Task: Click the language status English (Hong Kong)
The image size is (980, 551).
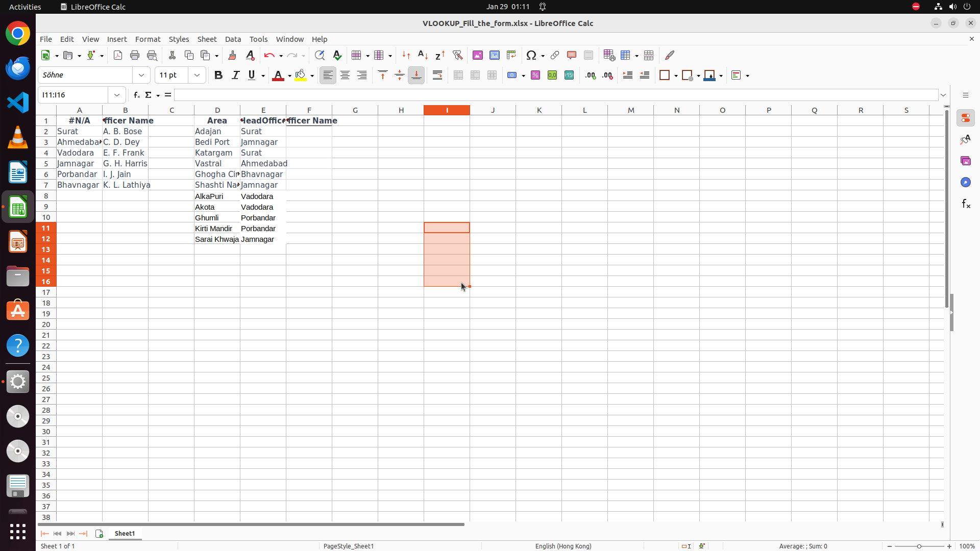Action: (x=563, y=546)
